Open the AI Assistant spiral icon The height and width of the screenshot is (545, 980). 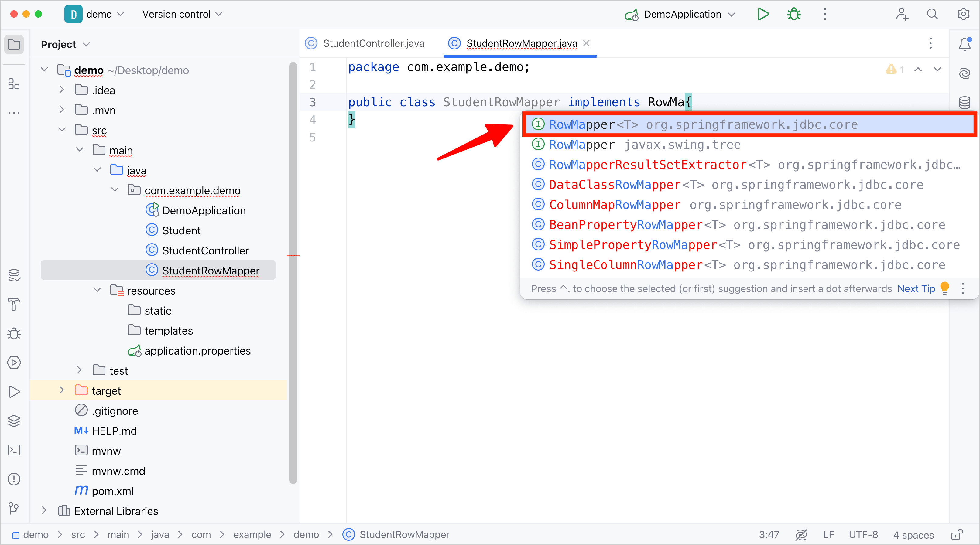click(965, 73)
